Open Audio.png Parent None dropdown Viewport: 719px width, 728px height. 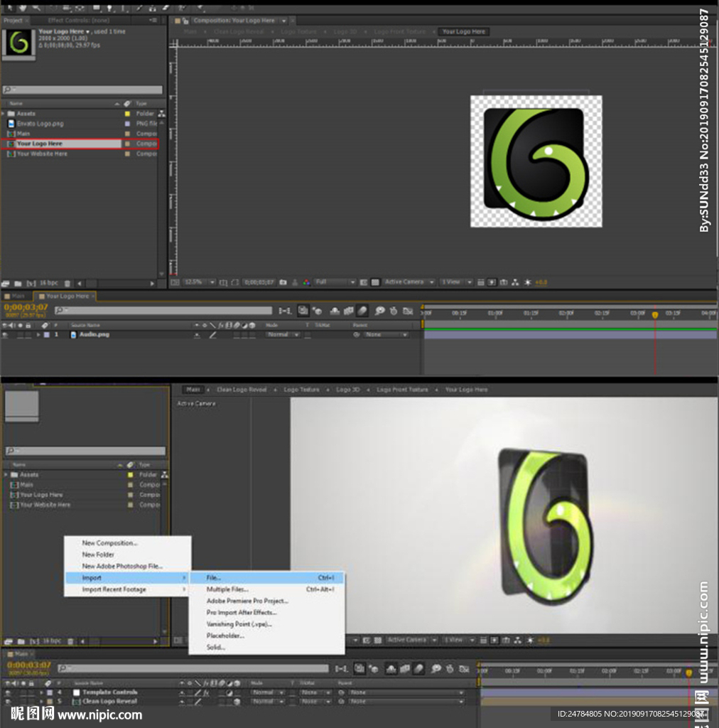pyautogui.click(x=386, y=335)
